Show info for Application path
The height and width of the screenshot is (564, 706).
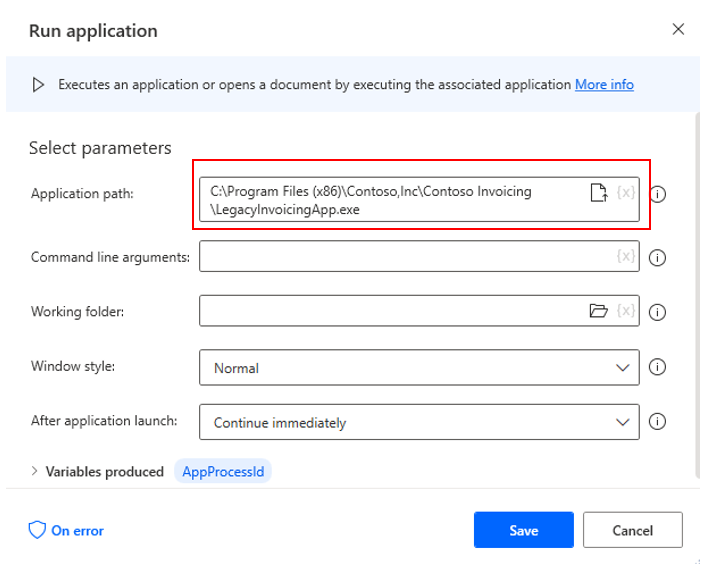pos(658,194)
